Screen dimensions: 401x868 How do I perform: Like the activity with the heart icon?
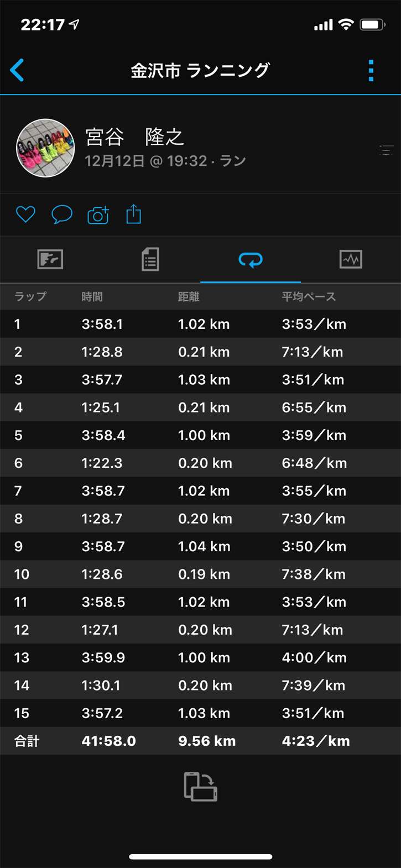click(25, 214)
